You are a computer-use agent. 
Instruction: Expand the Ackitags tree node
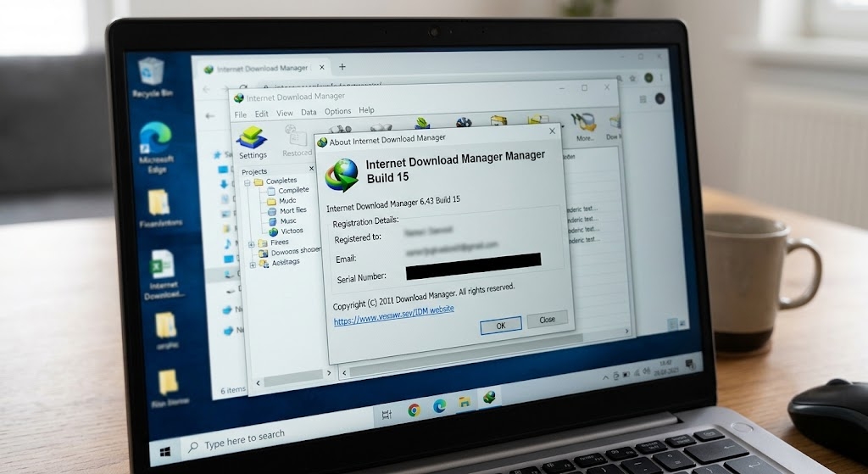coord(253,265)
